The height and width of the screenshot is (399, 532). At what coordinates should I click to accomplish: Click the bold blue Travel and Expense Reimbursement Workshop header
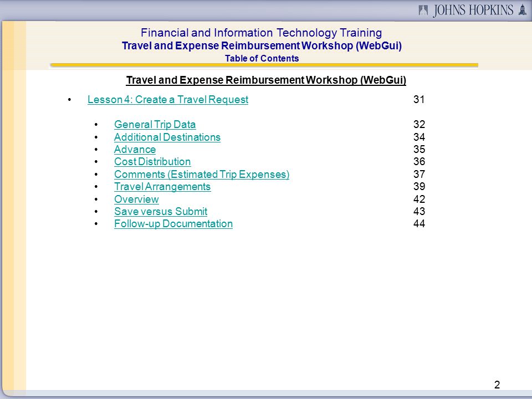[262, 46]
